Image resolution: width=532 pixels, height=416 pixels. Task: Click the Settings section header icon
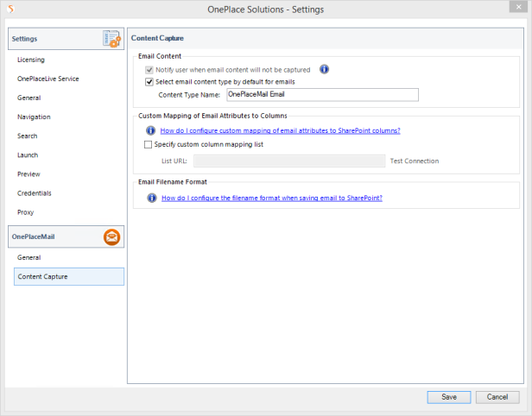pyautogui.click(x=112, y=39)
